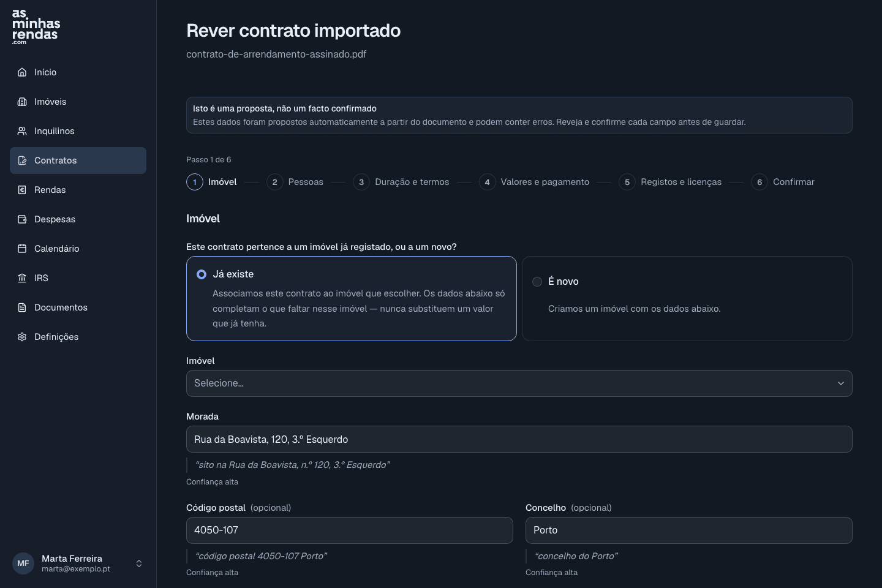Screen dimensions: 882x588
Task: Click the IRS bank icon
Action: [22, 278]
